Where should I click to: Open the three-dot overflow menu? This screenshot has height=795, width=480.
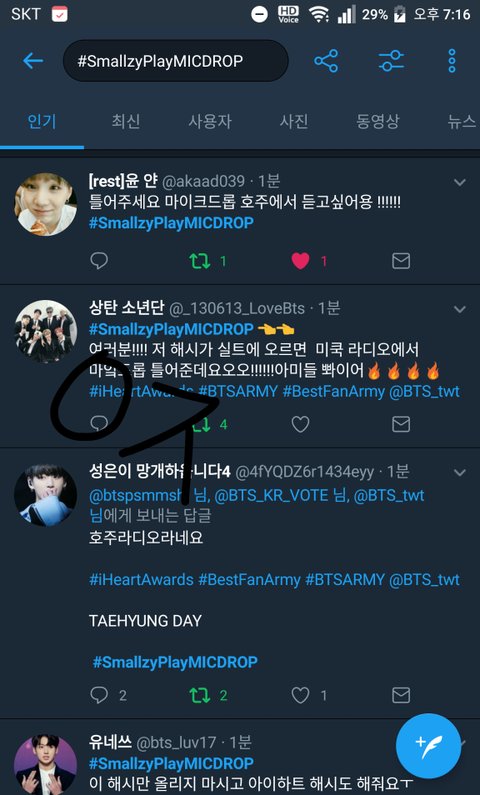pyautogui.click(x=452, y=61)
